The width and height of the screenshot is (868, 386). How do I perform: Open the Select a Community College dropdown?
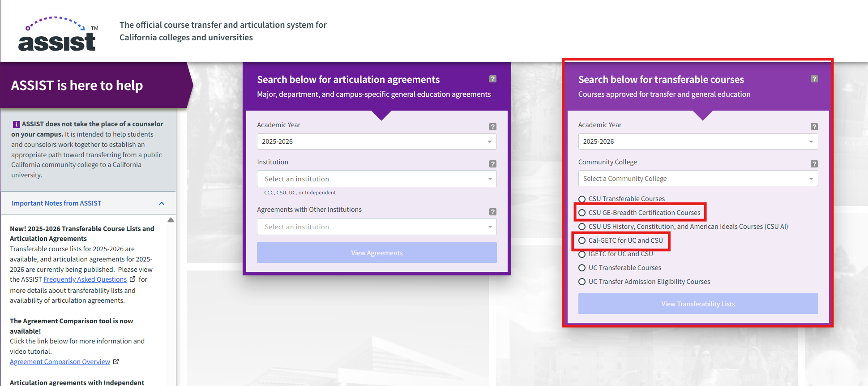[x=697, y=179]
